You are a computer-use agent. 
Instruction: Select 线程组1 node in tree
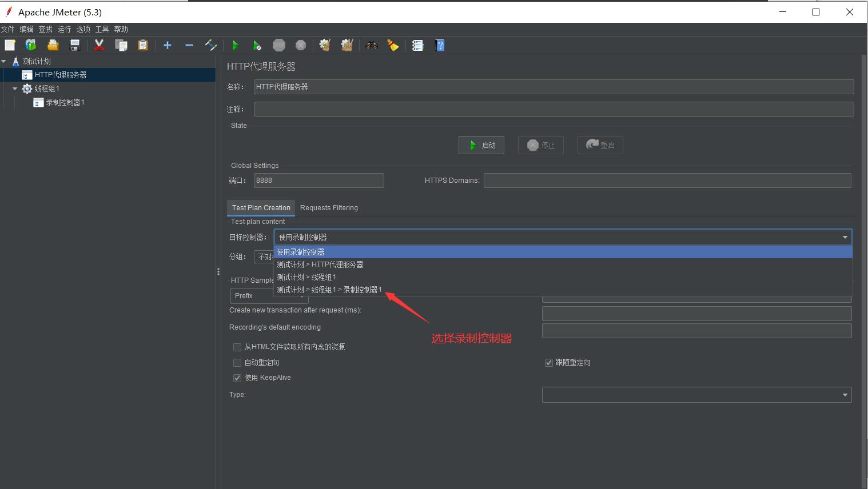[47, 89]
